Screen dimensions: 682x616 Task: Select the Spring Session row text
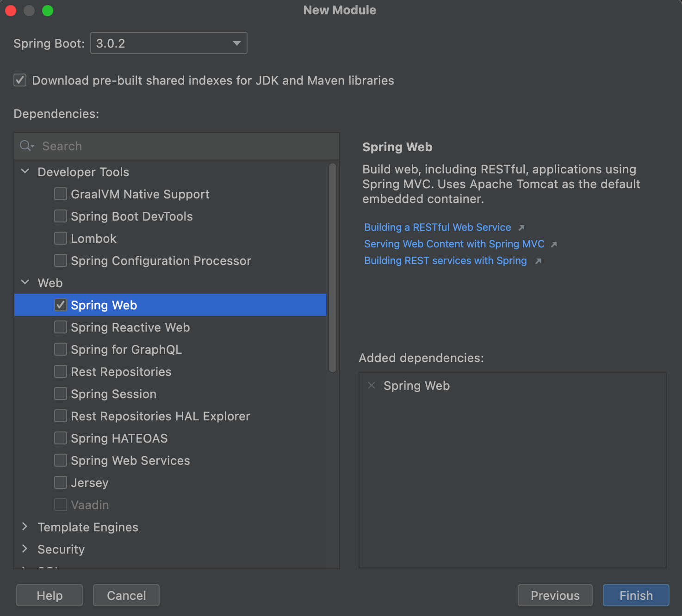click(x=114, y=394)
